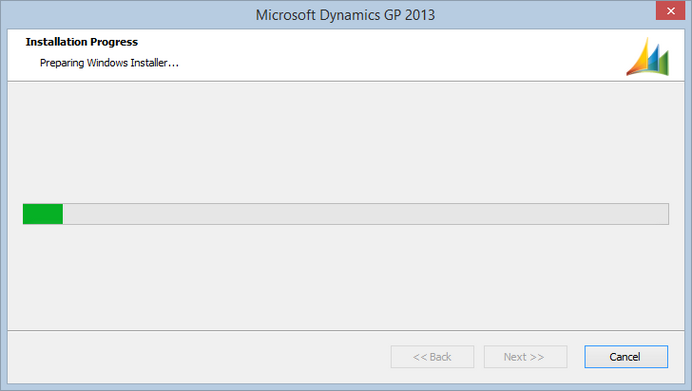This screenshot has width=692, height=391.
Task: Click the disabled << Back button
Action: (432, 357)
